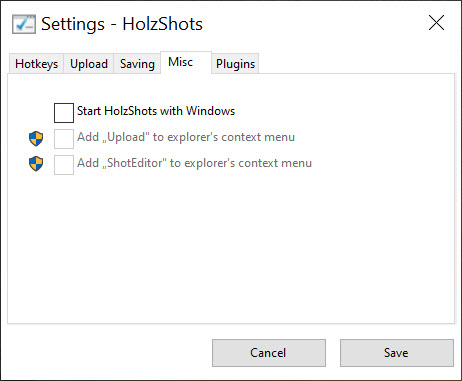
Task: Click the blank footer area beside the Cancel button
Action: [107, 353]
